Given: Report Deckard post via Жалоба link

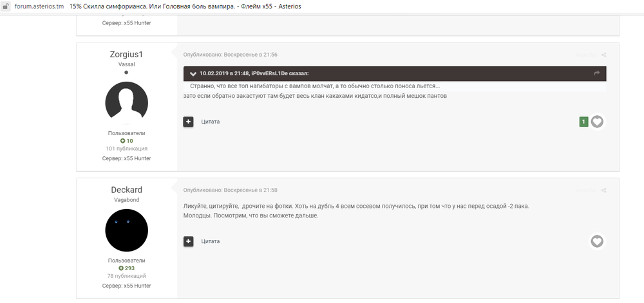Looking at the screenshot, I should point(585,190).
